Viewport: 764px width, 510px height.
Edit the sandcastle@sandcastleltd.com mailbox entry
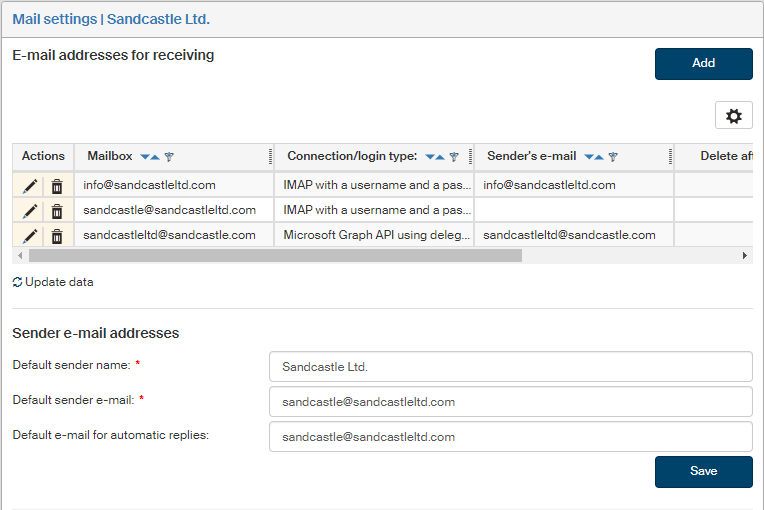30,210
